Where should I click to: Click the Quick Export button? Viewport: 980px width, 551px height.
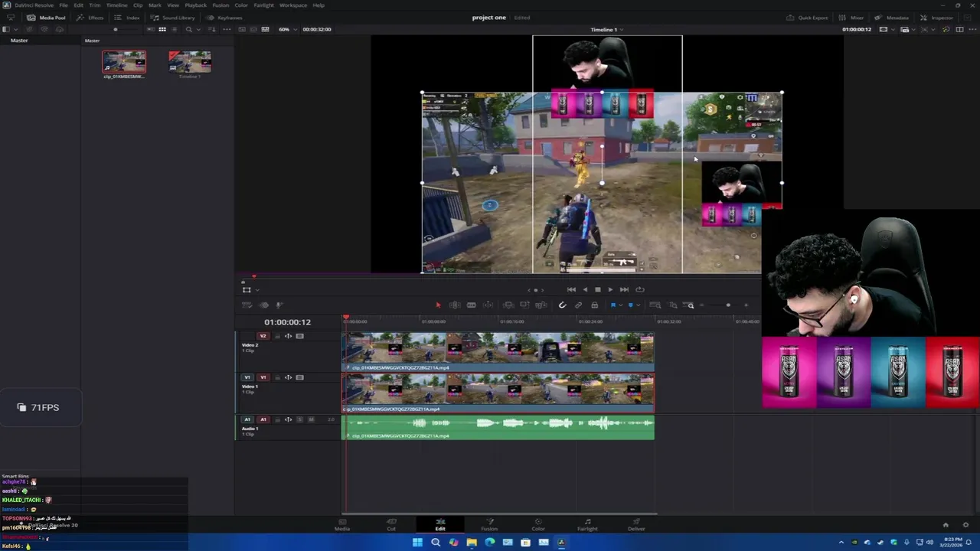[x=807, y=18]
